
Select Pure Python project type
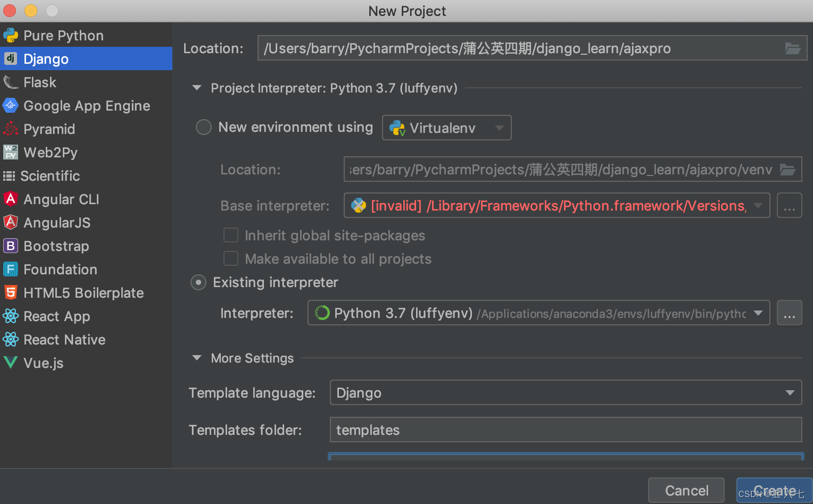pos(86,36)
